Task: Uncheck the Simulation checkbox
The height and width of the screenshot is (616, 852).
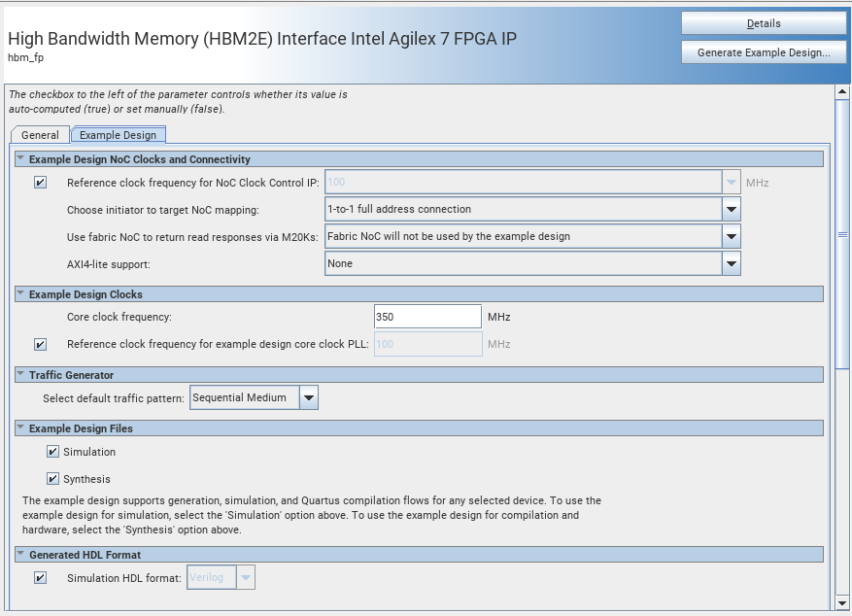Action: pyautogui.click(x=52, y=452)
